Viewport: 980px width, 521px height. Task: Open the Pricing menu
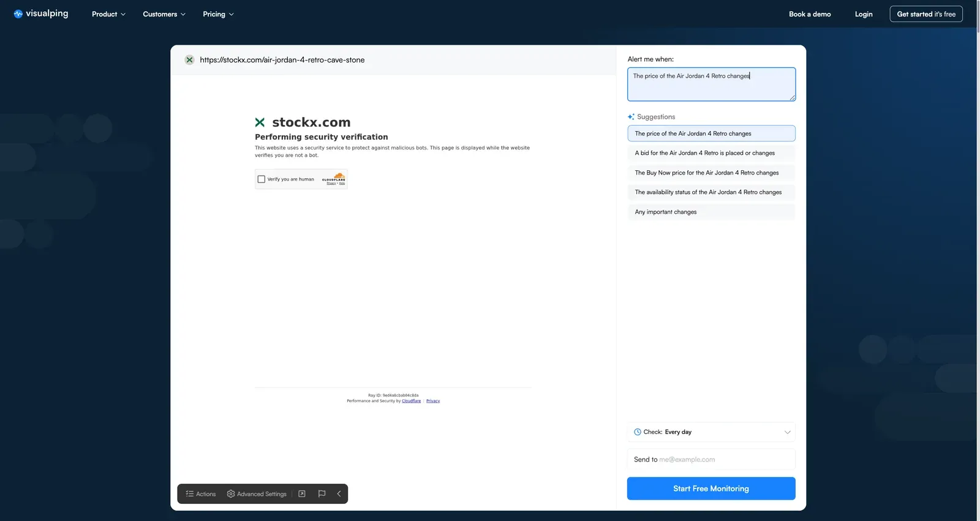218,14
